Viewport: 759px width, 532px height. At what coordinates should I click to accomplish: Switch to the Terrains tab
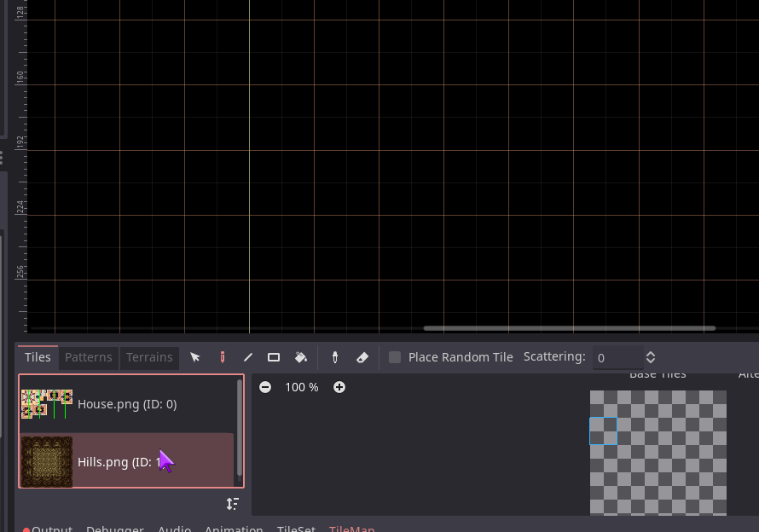[x=149, y=357]
